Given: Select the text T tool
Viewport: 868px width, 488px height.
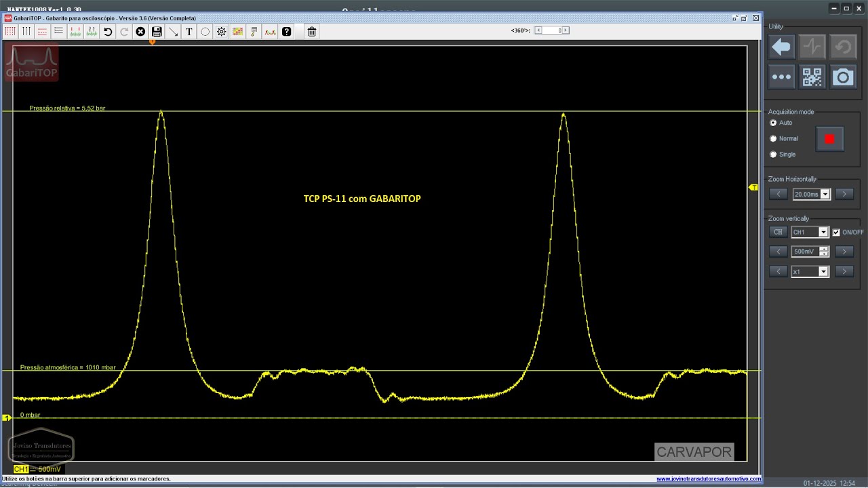Looking at the screenshot, I should coord(189,31).
